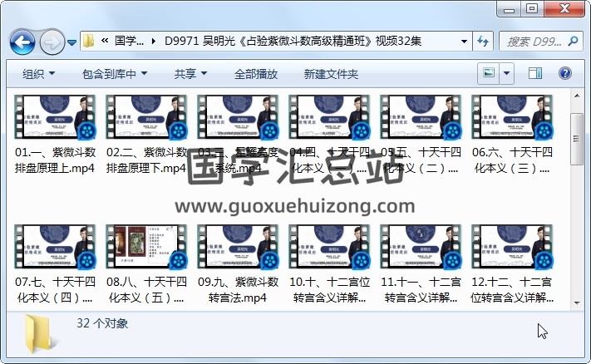This screenshot has height=364, width=591.
Task: Open Help with the question mark
Action: [564, 73]
